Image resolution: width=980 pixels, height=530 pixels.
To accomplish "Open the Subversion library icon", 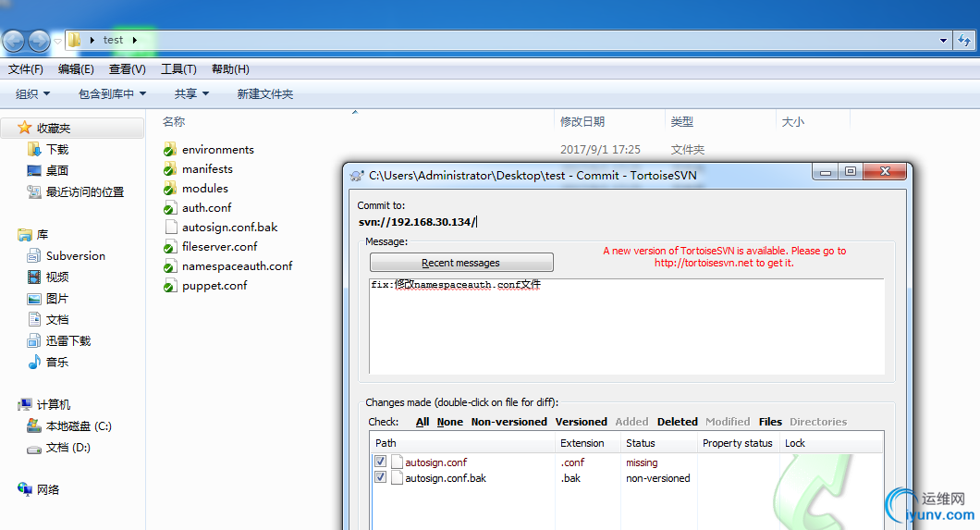I will pyautogui.click(x=34, y=255).
